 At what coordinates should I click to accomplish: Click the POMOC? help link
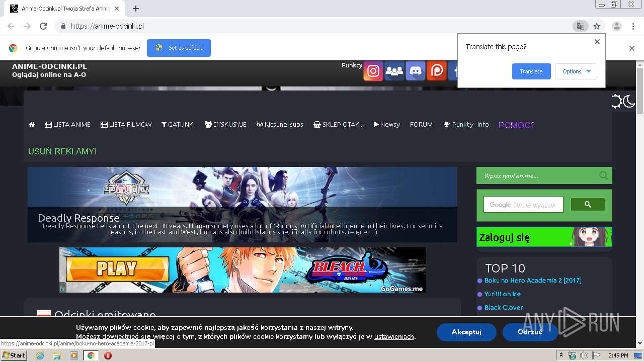click(x=517, y=125)
